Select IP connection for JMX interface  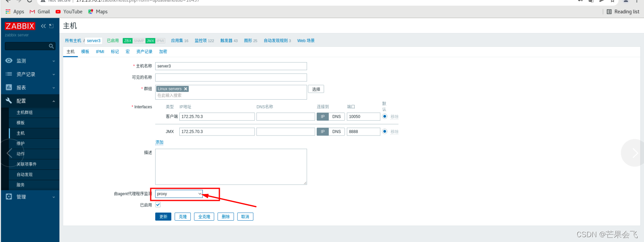point(322,131)
